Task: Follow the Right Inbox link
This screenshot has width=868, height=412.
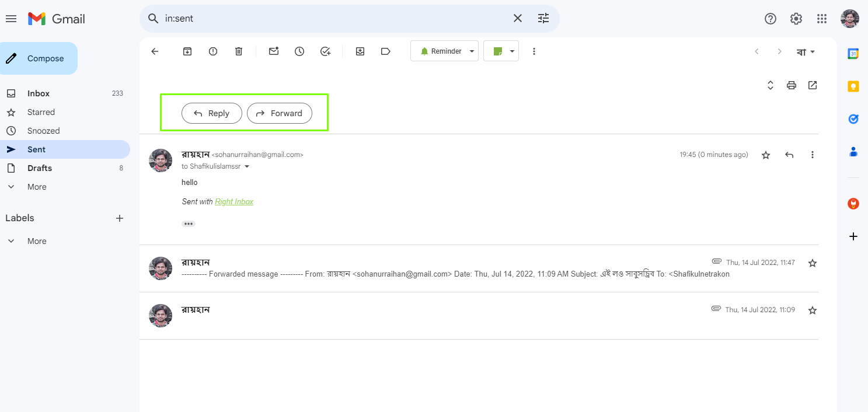Action: 234,202
